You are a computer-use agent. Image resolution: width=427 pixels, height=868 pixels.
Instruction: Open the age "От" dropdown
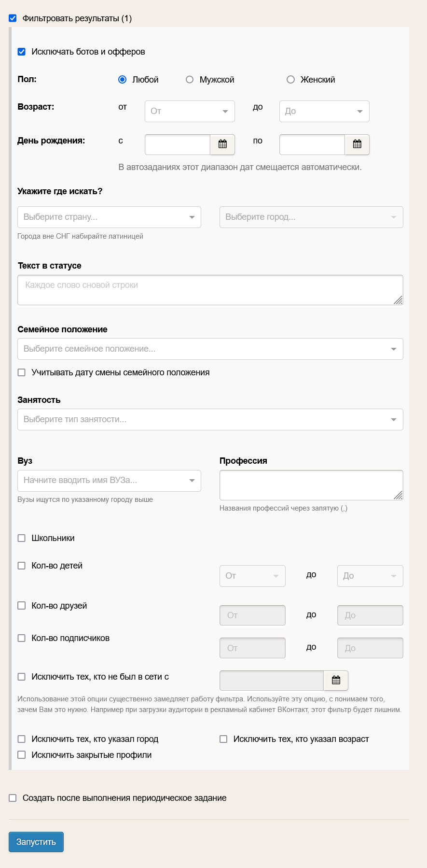190,111
